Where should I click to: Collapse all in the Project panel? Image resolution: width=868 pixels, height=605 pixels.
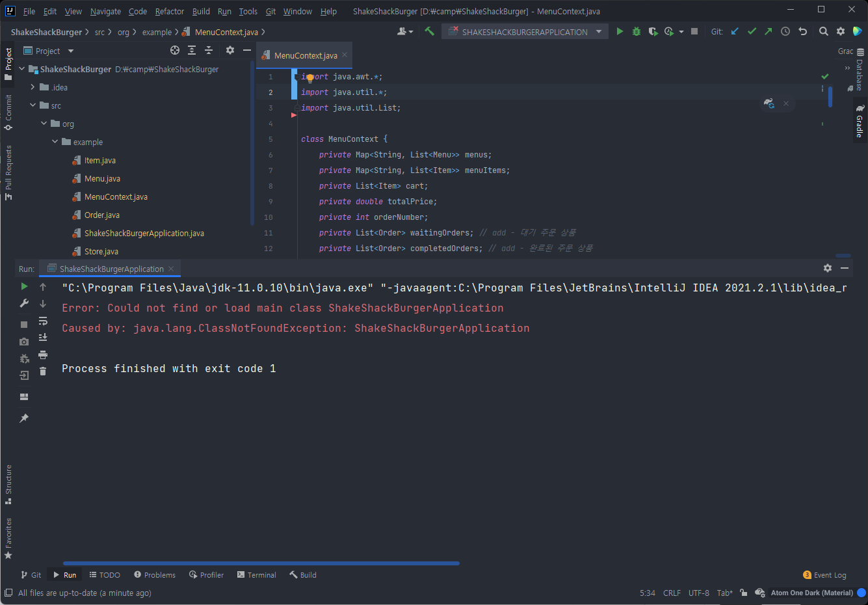[209, 50]
